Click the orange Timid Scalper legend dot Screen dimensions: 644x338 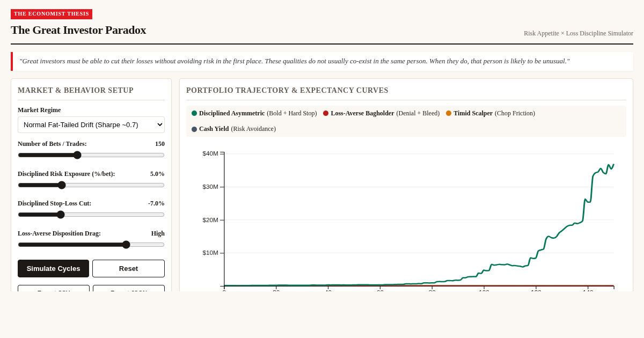(x=449, y=113)
